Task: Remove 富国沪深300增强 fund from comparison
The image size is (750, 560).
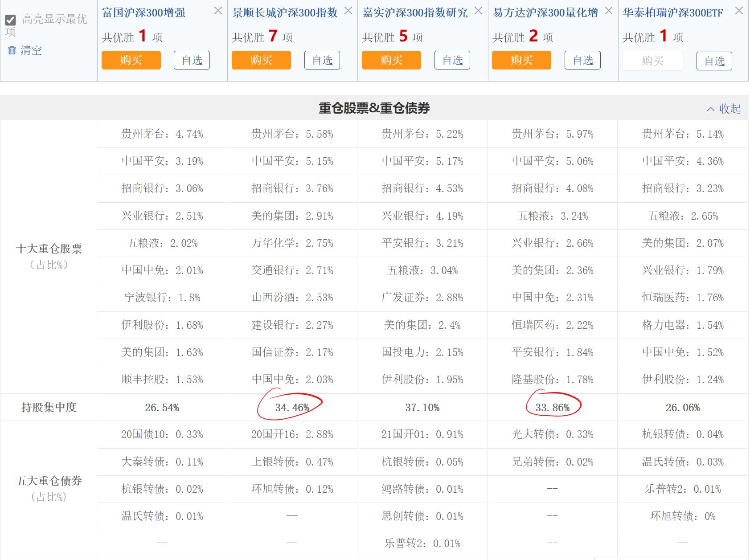Action: click(x=218, y=11)
